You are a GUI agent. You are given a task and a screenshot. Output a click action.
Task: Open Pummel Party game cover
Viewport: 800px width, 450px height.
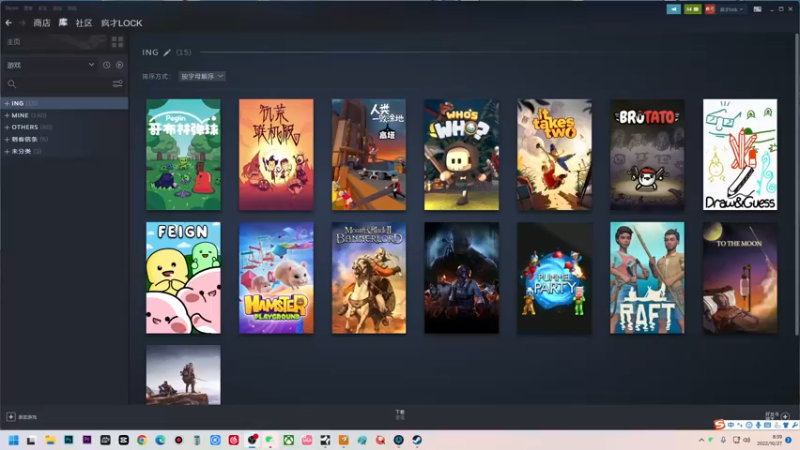[555, 278]
